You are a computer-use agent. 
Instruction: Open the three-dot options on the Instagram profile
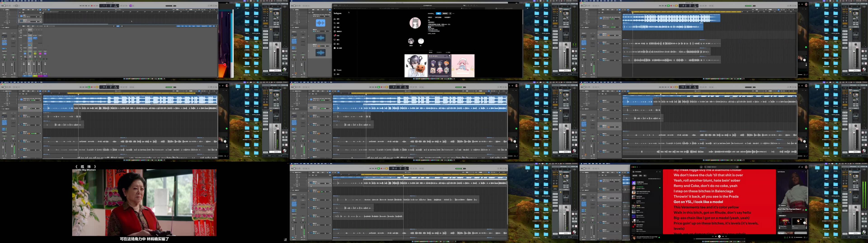point(454,14)
